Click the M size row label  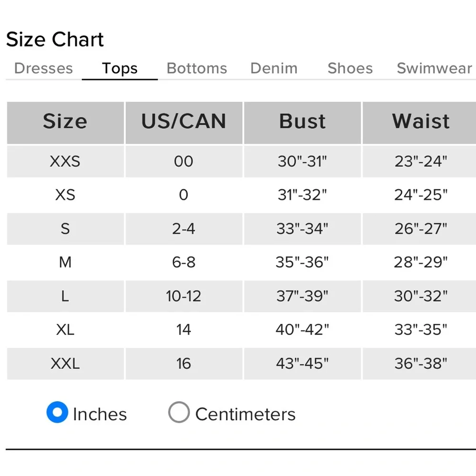coord(65,262)
